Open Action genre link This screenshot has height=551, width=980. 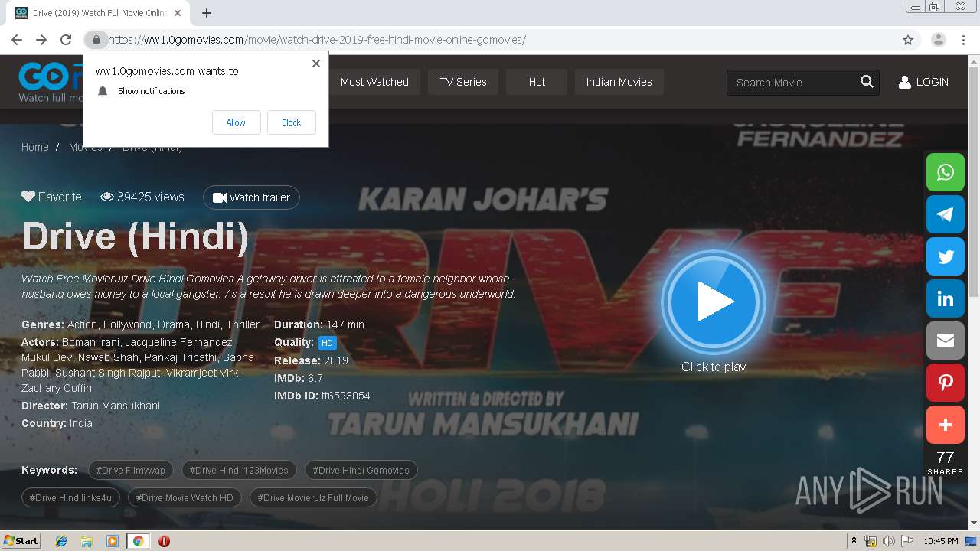click(x=83, y=324)
